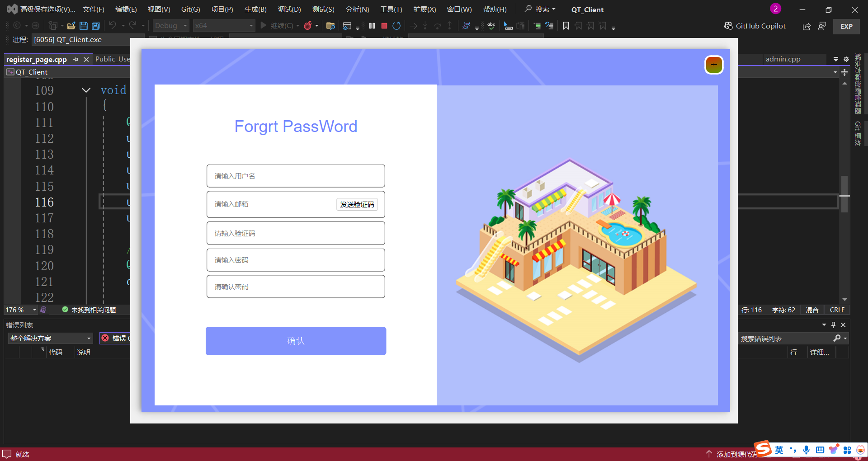Click the 请输入用户名 username field
868x461 pixels.
tap(296, 176)
